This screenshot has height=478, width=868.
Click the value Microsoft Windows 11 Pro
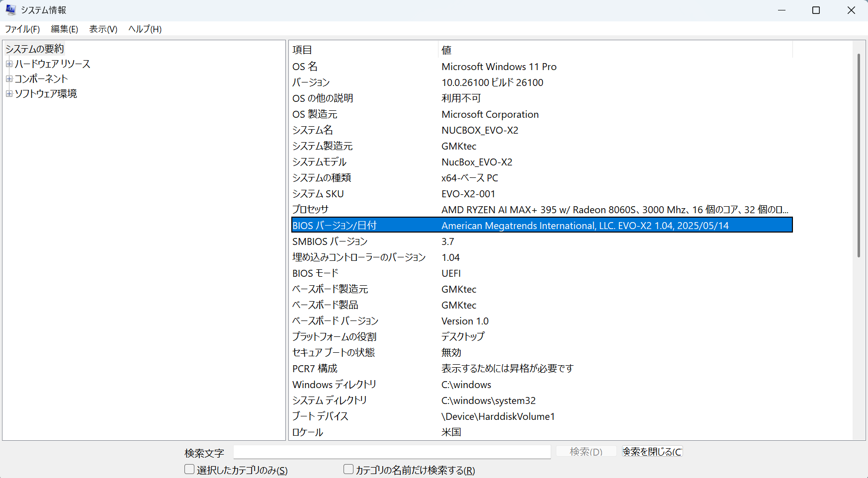click(x=499, y=67)
